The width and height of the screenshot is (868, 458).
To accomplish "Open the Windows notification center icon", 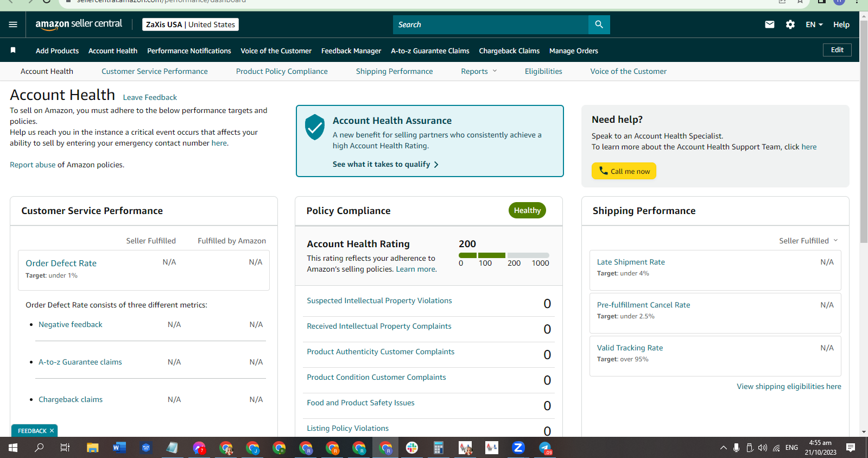I will [851, 448].
